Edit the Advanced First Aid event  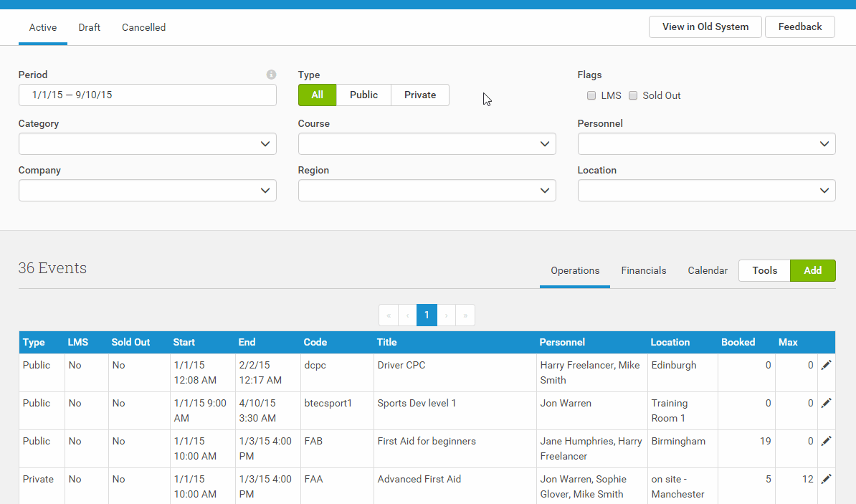(x=827, y=479)
